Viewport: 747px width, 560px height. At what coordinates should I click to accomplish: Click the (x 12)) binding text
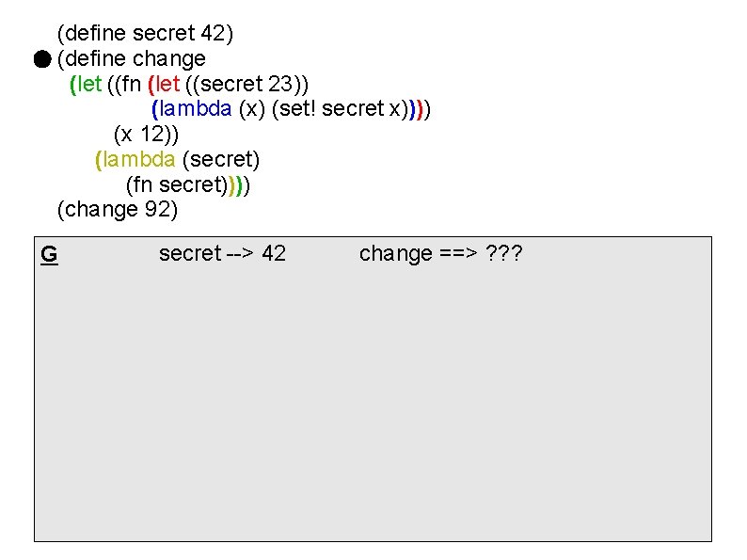(x=146, y=135)
